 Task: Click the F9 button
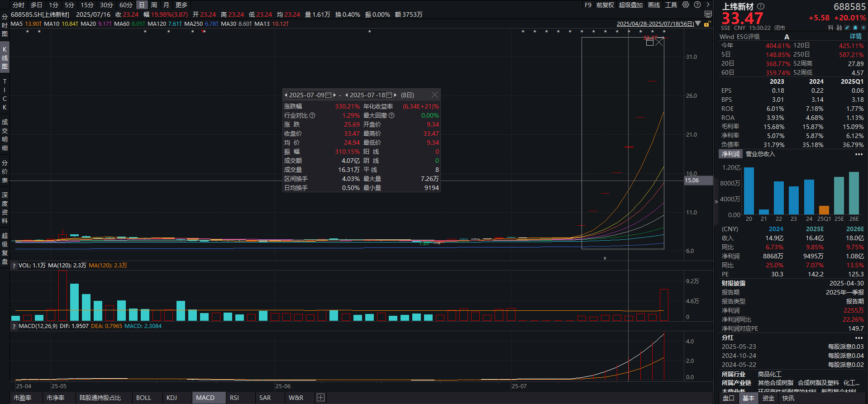pyautogui.click(x=588, y=5)
